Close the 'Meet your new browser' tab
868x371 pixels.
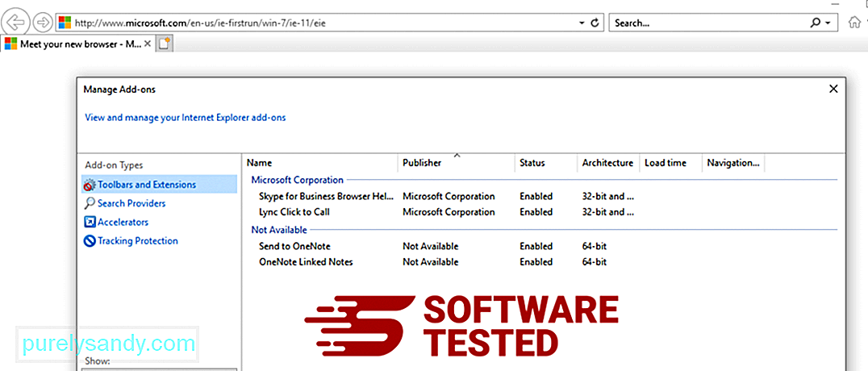[x=148, y=44]
